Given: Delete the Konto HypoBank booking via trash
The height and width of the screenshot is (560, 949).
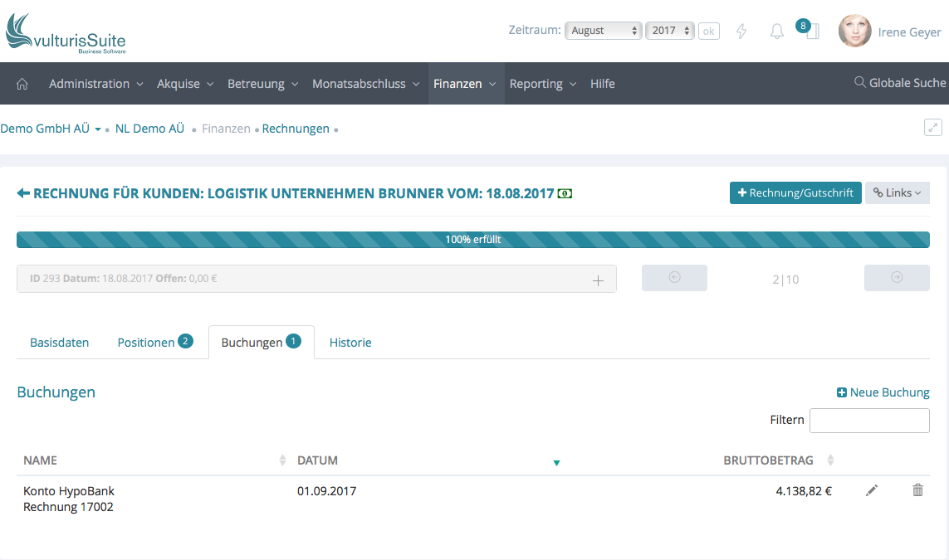Looking at the screenshot, I should 917,490.
